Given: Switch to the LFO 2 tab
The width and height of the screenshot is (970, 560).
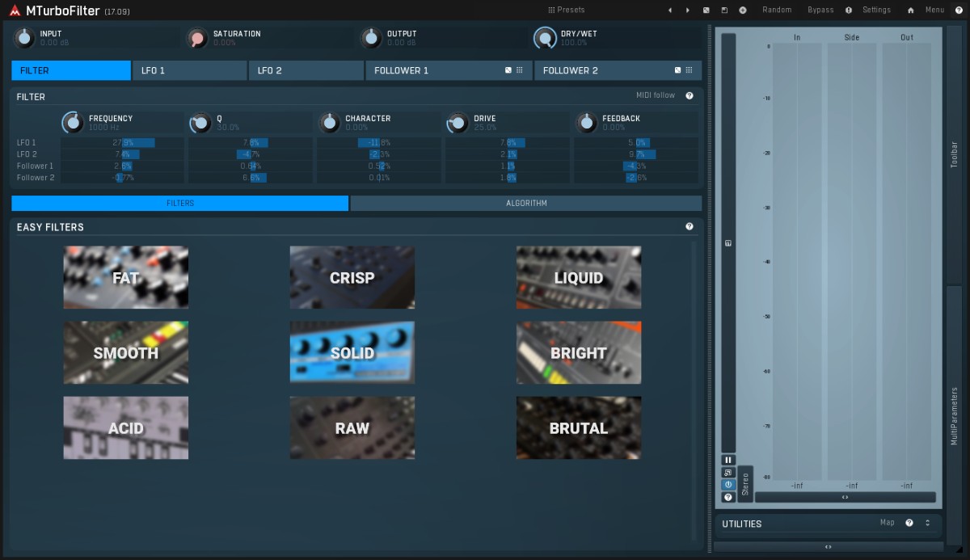Looking at the screenshot, I should coord(306,70).
